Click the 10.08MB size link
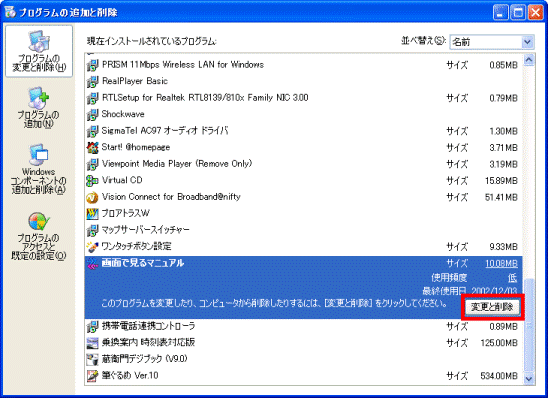This screenshot has height=398, width=548. (x=501, y=263)
